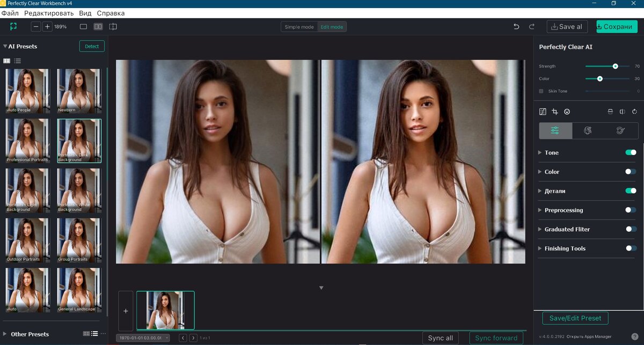Expand the Color section

tap(540, 172)
